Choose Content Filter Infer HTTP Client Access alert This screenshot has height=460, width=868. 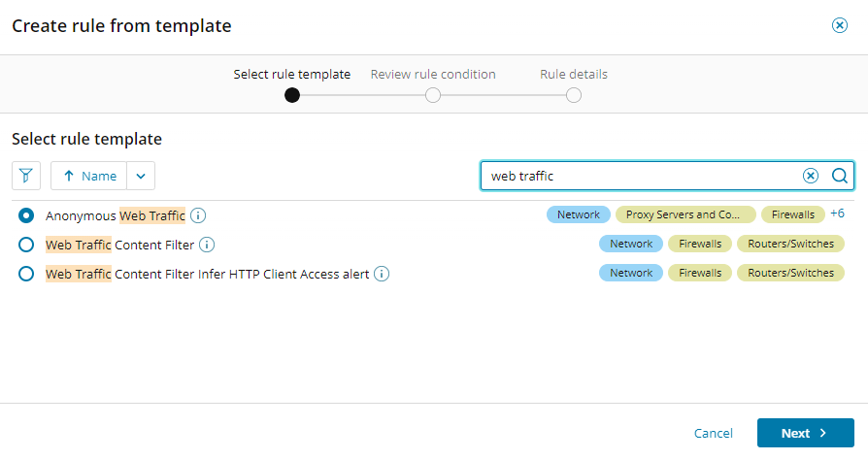click(26, 274)
